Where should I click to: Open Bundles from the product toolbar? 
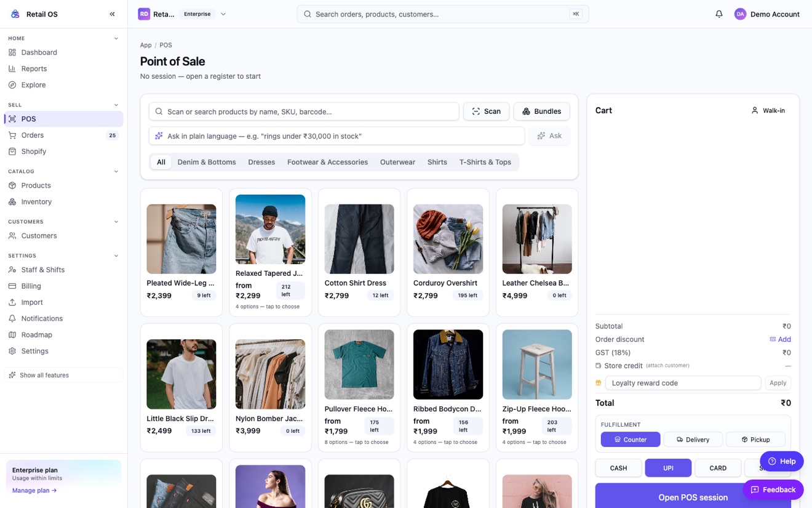[x=541, y=111]
